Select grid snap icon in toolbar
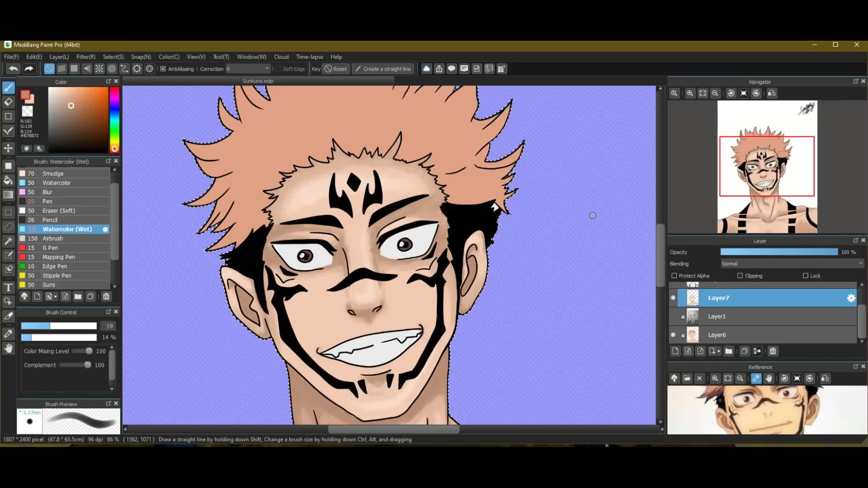 (74, 69)
